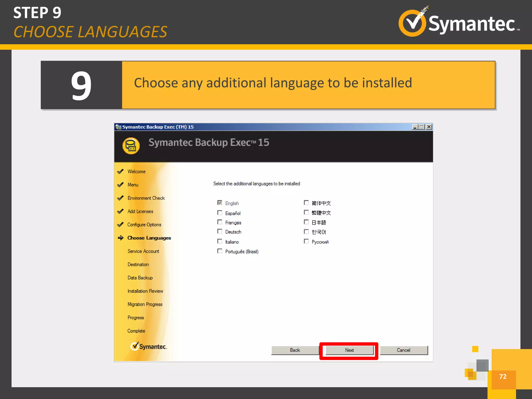
Task: Select Migration Progress step label
Action: 145,304
